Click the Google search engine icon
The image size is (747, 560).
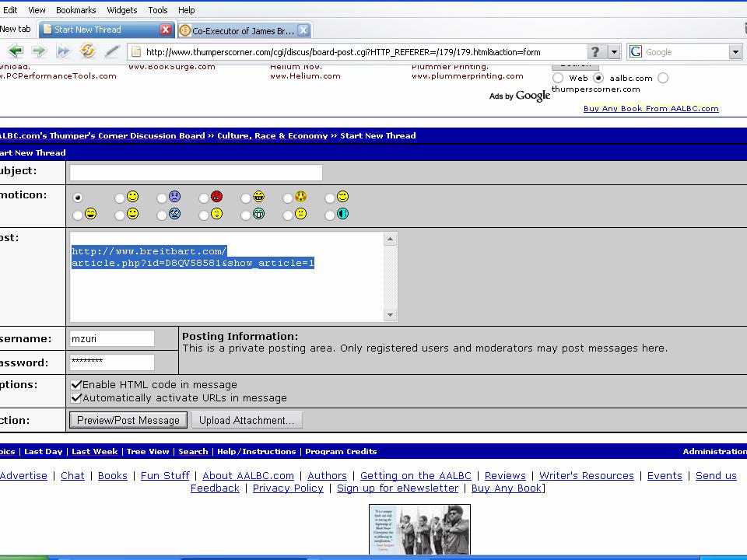coord(636,51)
